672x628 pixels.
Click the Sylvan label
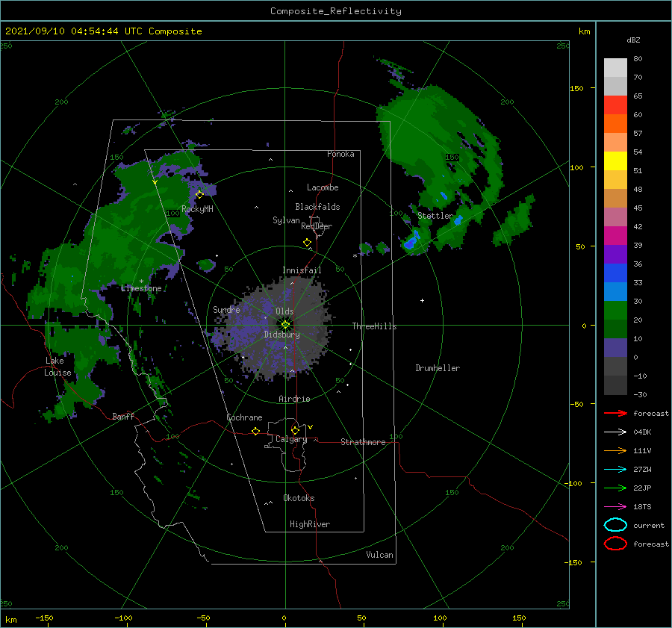coord(286,220)
